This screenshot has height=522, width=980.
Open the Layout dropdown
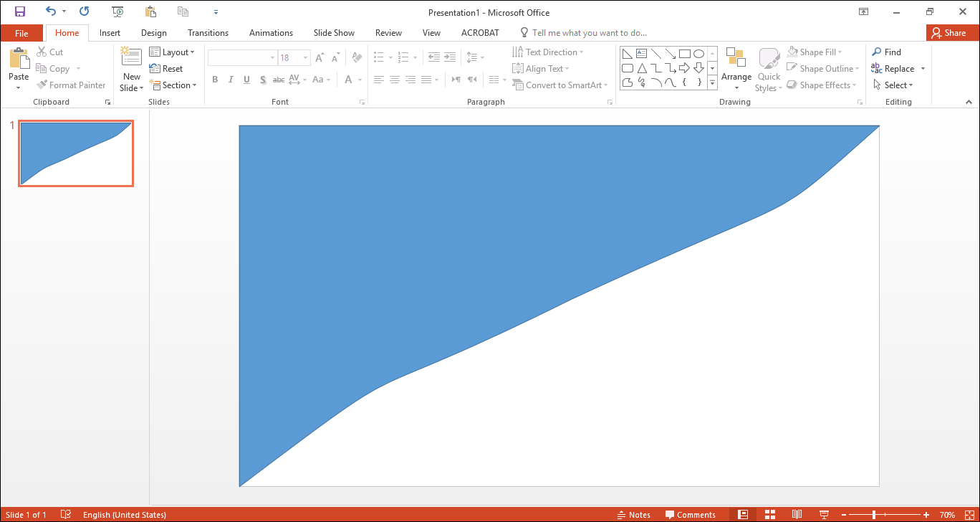point(172,52)
